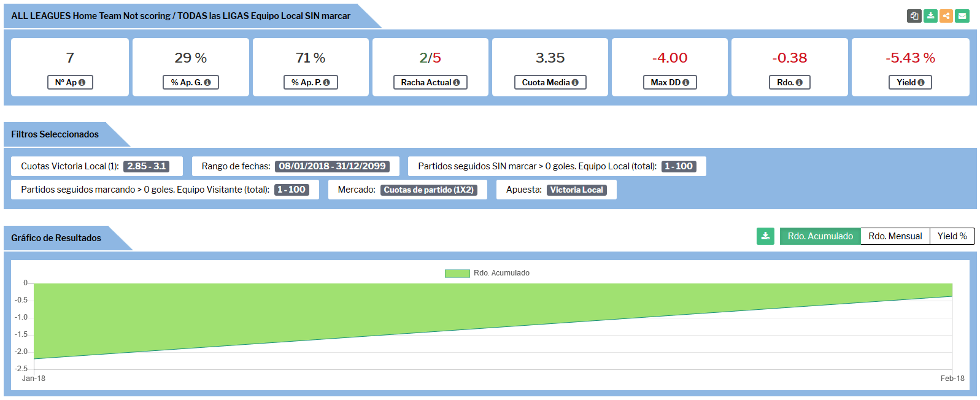Click the Gráfico de Resultados heading
This screenshot has height=400, width=980.
coord(56,238)
